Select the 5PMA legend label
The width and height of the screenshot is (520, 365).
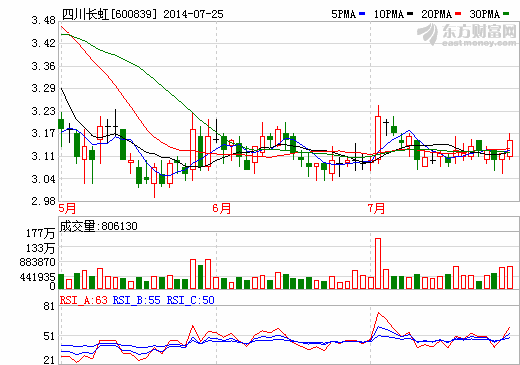[x=343, y=14]
